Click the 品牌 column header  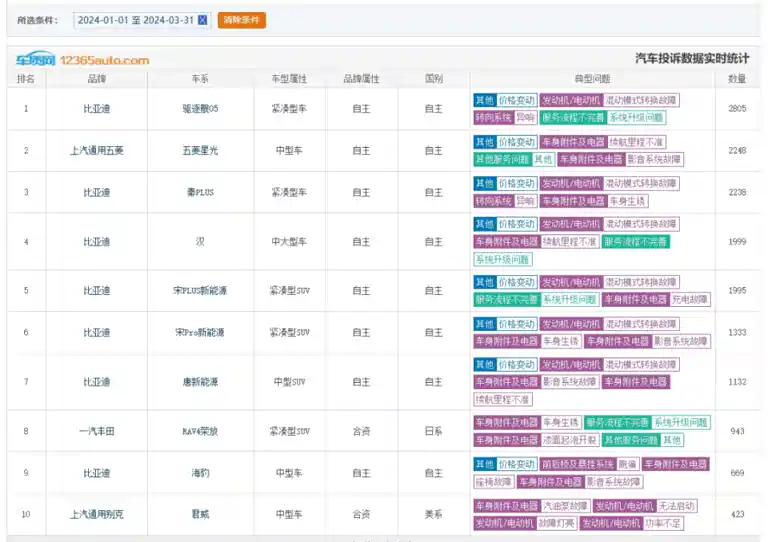click(96, 79)
